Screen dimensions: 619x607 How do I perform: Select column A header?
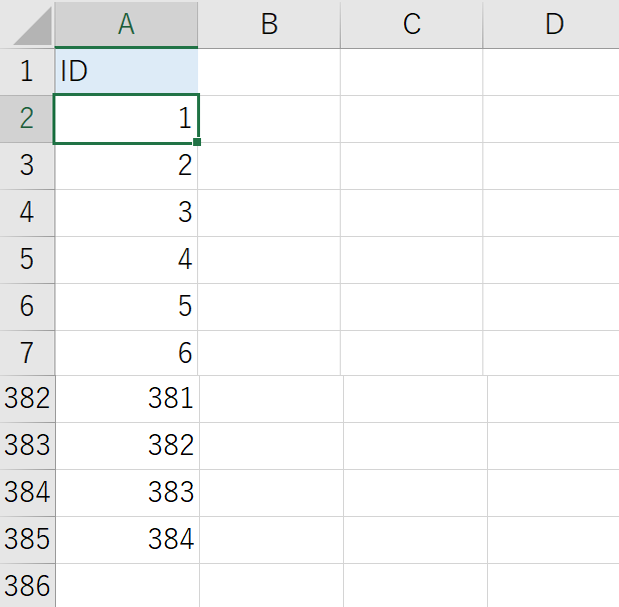[126, 24]
